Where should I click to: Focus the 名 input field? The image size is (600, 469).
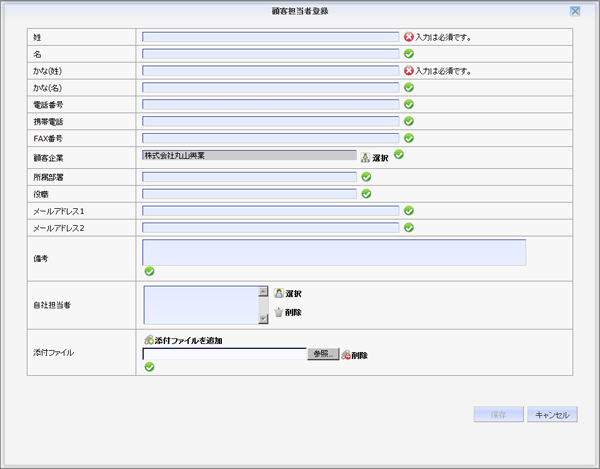click(x=271, y=54)
